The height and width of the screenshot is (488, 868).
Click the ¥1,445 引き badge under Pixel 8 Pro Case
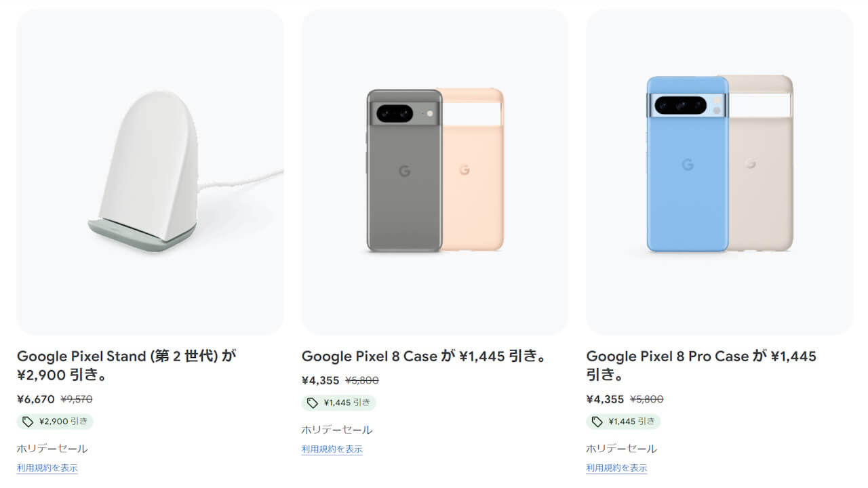click(x=623, y=421)
